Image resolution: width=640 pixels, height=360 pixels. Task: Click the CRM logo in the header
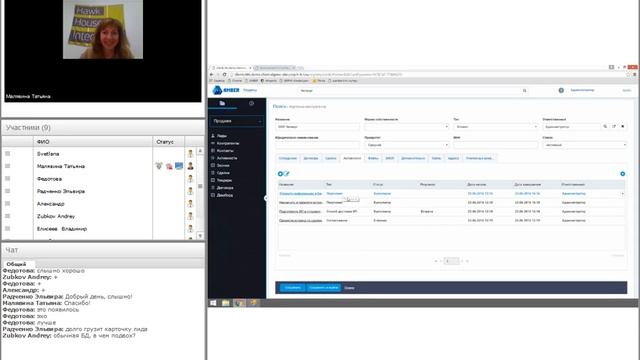pos(226,90)
